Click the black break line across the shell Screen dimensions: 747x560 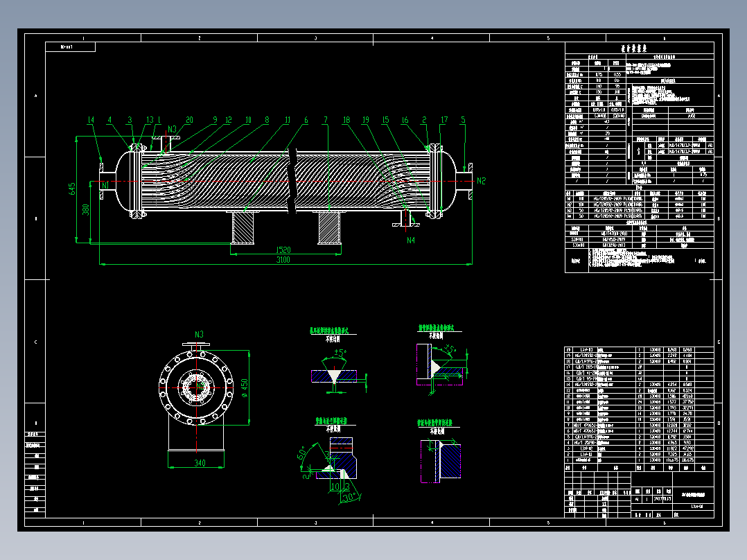pyautogui.click(x=292, y=180)
